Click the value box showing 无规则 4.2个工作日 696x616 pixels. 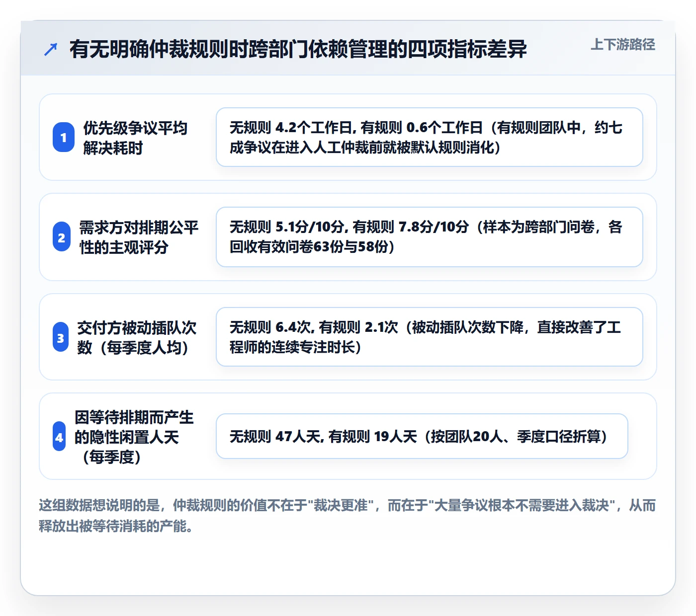[x=430, y=137]
